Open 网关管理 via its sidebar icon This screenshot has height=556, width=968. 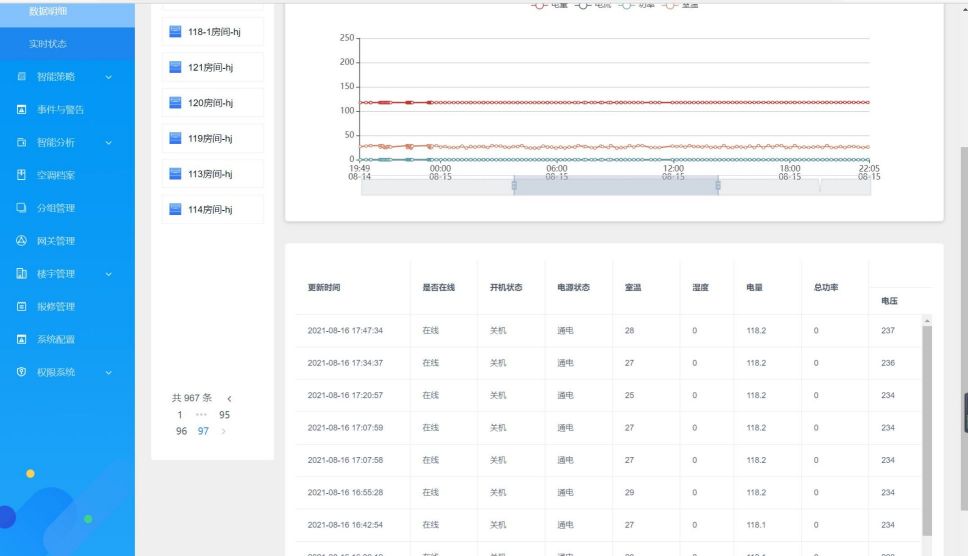tap(21, 241)
